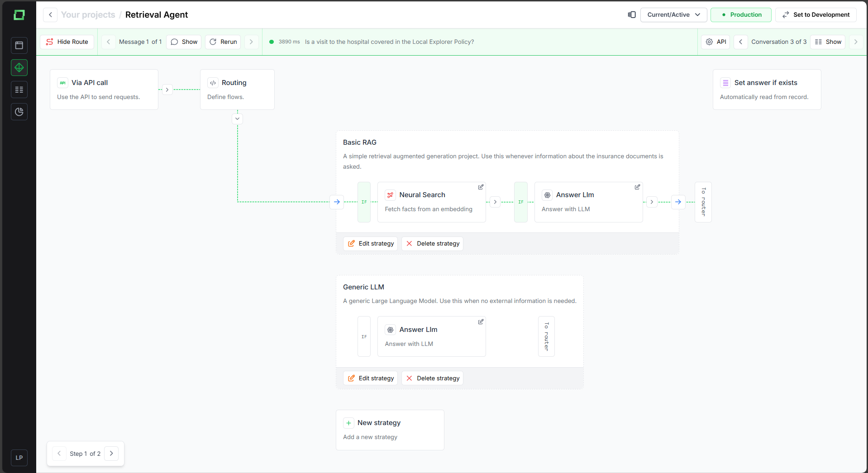This screenshot has height=473, width=868.
Task: Select the flow diagram sidebar icon
Action: [x=19, y=67]
